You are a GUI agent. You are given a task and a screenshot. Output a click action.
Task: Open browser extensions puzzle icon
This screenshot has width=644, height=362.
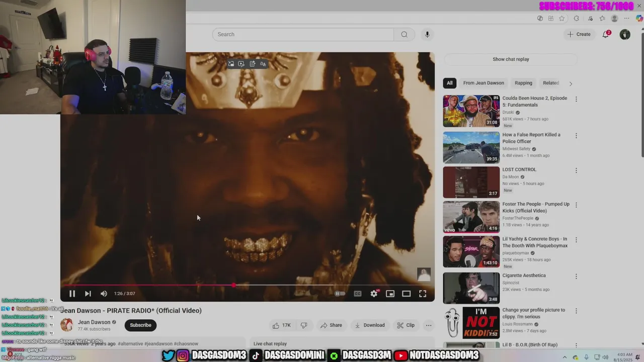(577, 19)
